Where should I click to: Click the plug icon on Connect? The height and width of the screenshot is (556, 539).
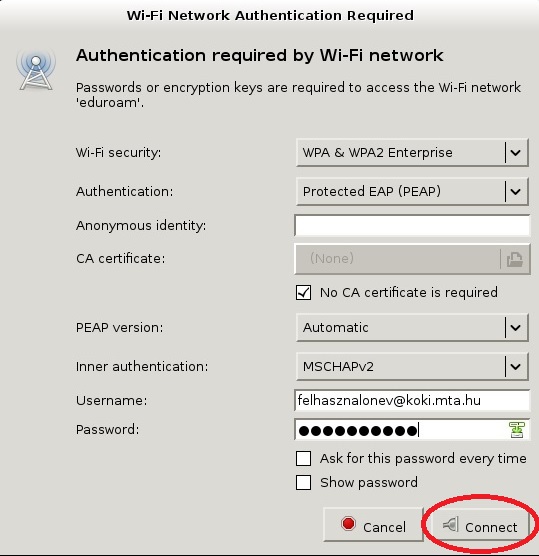[x=451, y=524]
